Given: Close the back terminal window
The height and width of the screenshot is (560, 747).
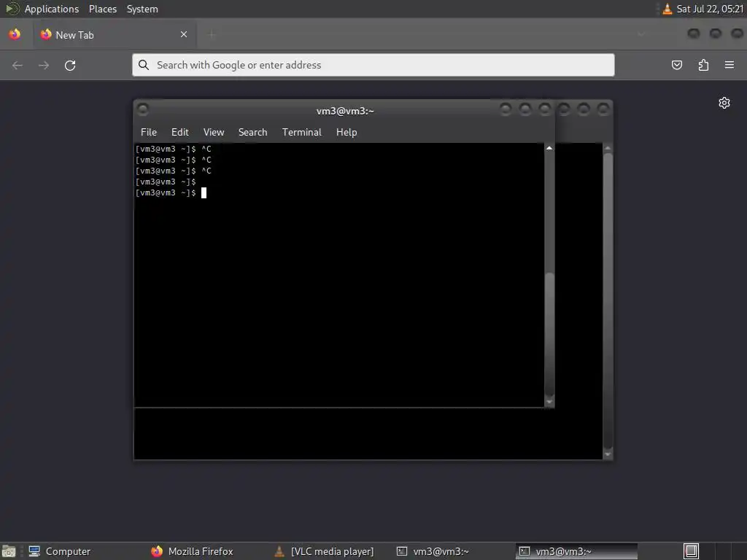Looking at the screenshot, I should tap(603, 109).
